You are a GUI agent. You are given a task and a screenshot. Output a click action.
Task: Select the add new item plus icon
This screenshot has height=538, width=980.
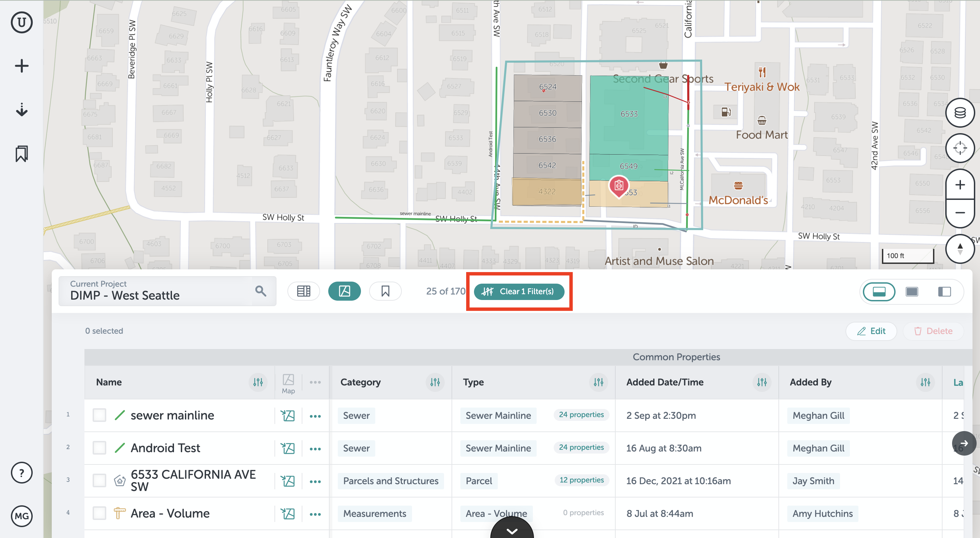(x=22, y=65)
